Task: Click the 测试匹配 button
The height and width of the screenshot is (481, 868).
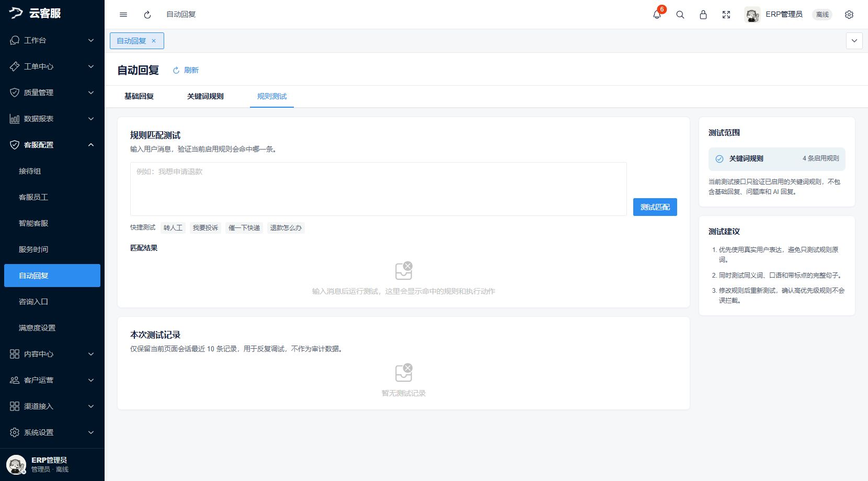Action: pos(655,207)
